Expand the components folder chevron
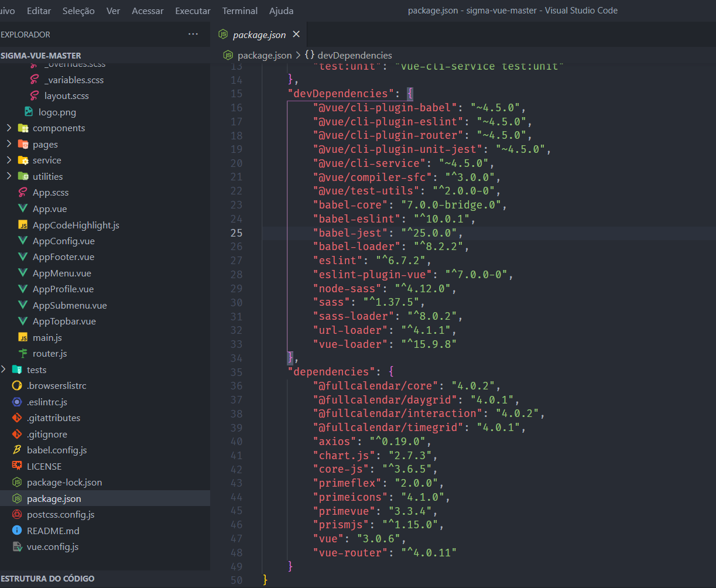The height and width of the screenshot is (588, 716). 9,128
